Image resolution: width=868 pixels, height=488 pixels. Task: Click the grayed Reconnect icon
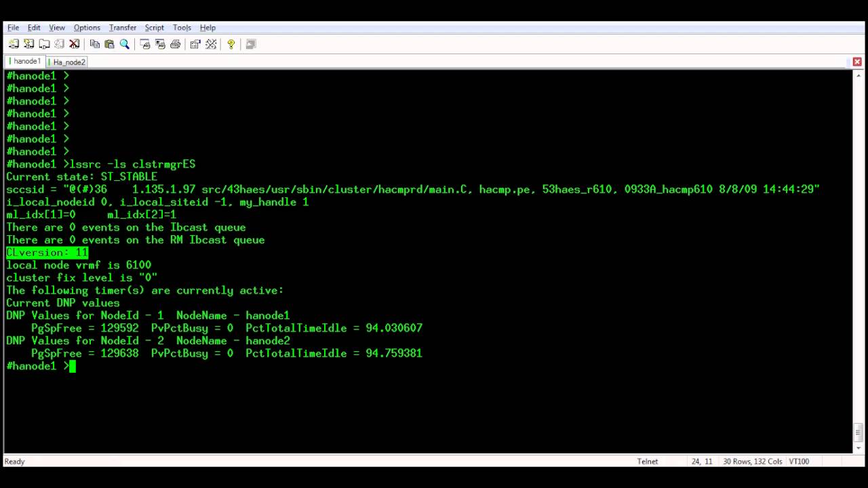tap(59, 44)
